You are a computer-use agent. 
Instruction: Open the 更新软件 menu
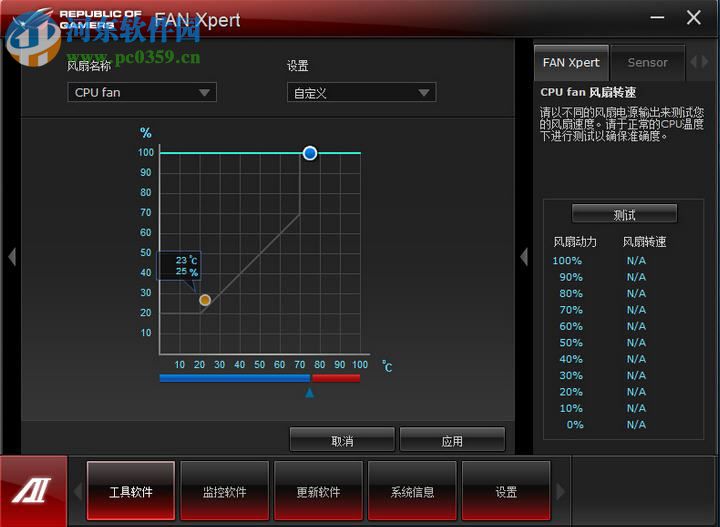[318, 491]
